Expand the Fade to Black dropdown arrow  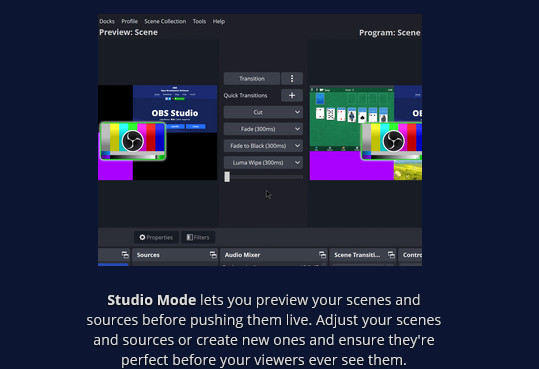[x=297, y=146]
